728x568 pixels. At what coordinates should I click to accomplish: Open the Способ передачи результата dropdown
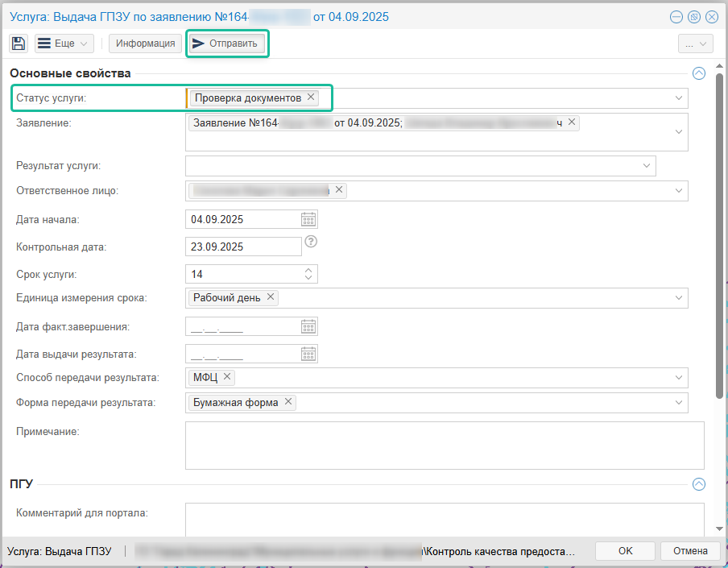point(679,378)
